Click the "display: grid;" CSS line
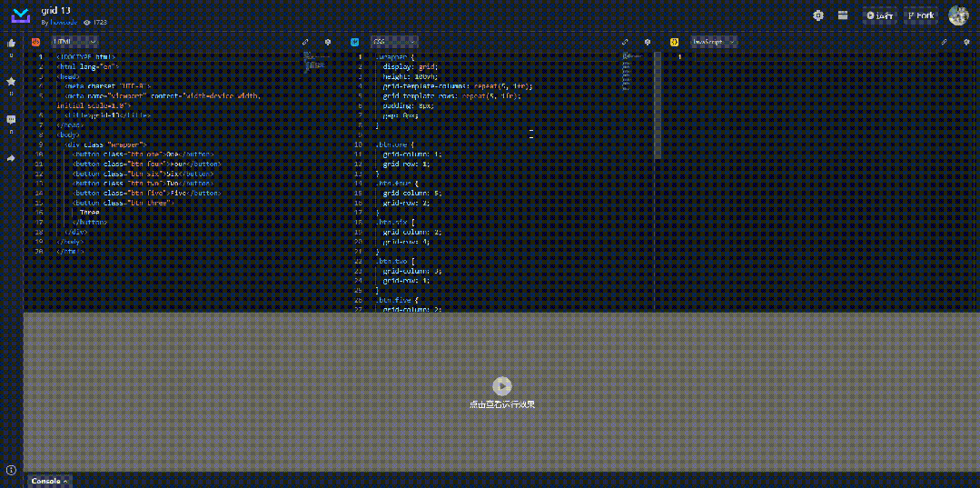This screenshot has width=980, height=488. tap(411, 67)
